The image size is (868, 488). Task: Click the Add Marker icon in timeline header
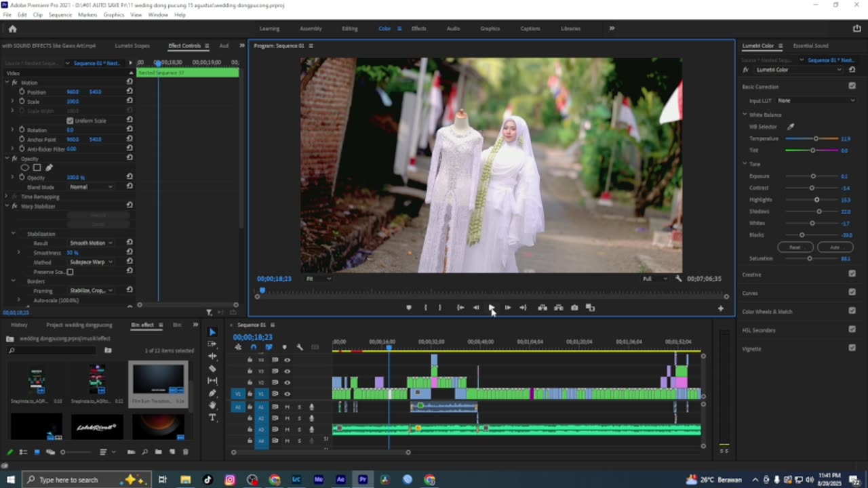coord(284,347)
